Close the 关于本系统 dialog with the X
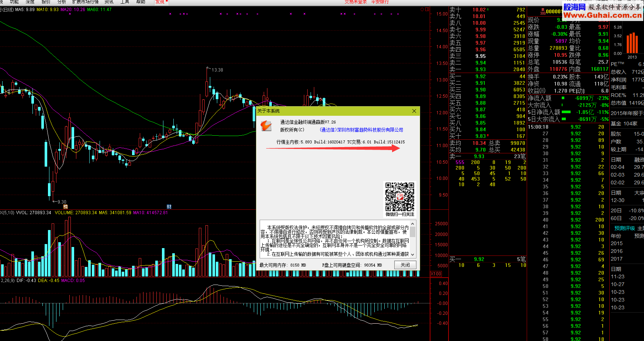The height and width of the screenshot is (341, 644). point(414,111)
